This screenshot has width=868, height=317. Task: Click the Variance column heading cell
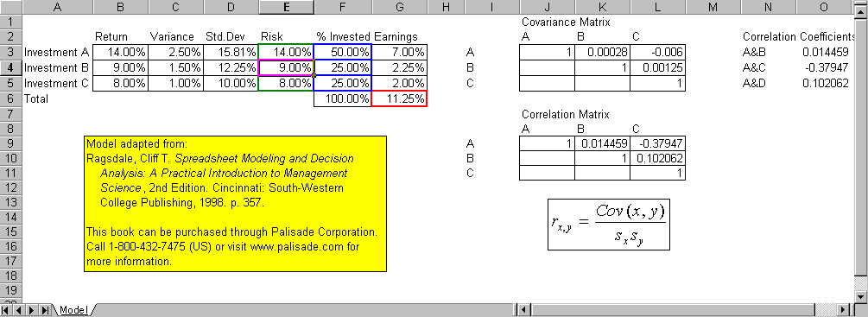[x=175, y=37]
